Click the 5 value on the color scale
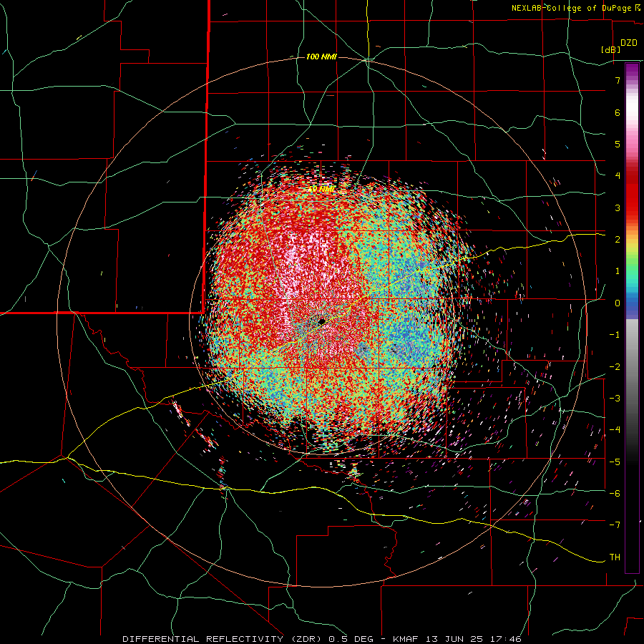 pyautogui.click(x=618, y=144)
